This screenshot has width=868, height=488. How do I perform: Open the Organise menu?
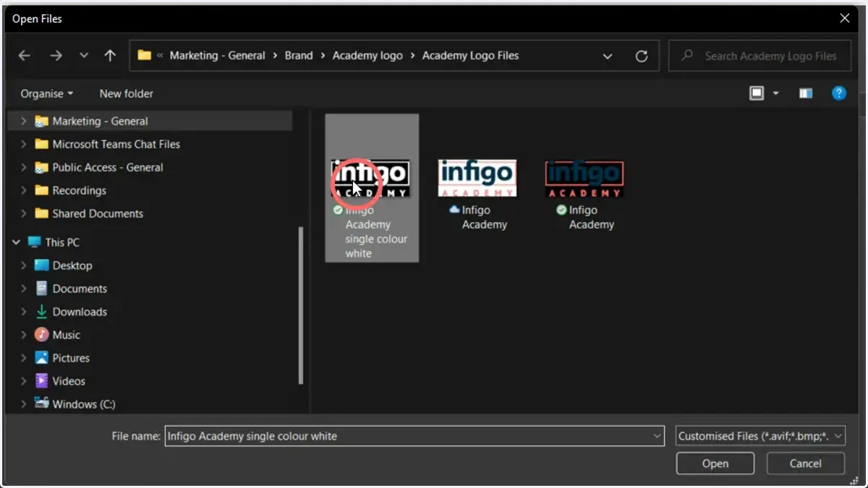point(47,93)
